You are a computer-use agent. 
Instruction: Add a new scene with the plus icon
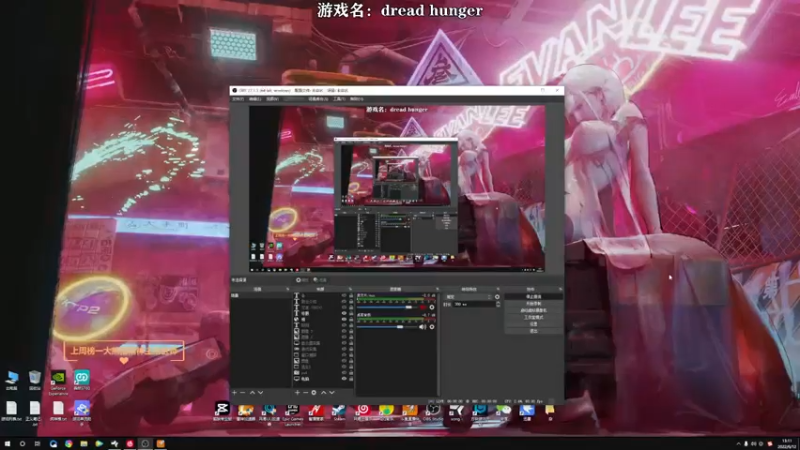coord(234,392)
